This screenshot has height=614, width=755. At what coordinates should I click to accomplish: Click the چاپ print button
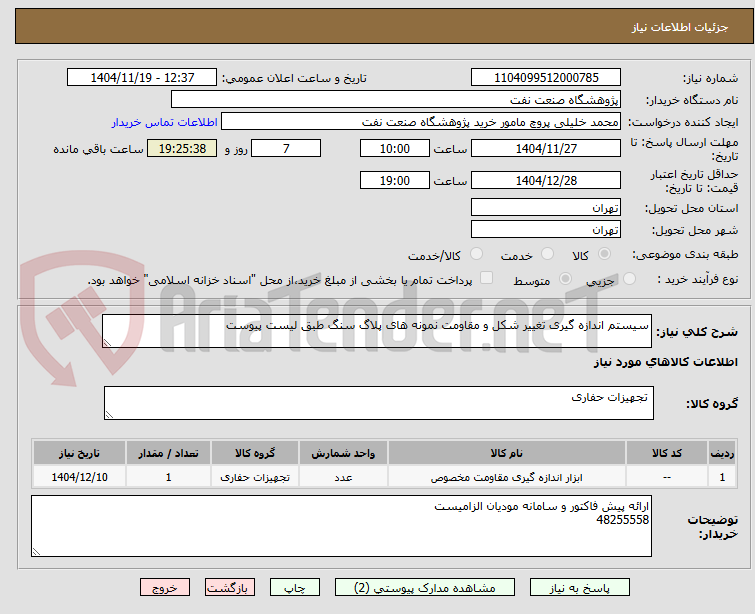click(295, 588)
